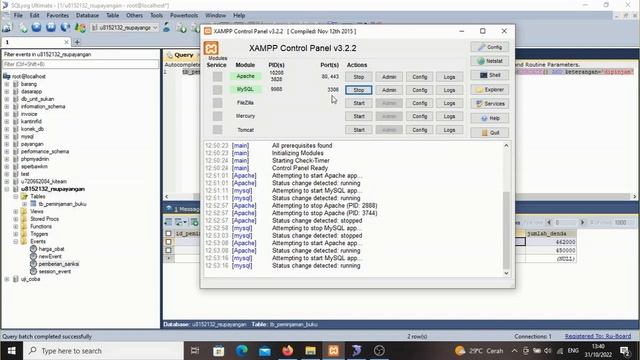The image size is (640, 360).
Task: Expand the phpmyadmin database node
Action: pos(7,159)
